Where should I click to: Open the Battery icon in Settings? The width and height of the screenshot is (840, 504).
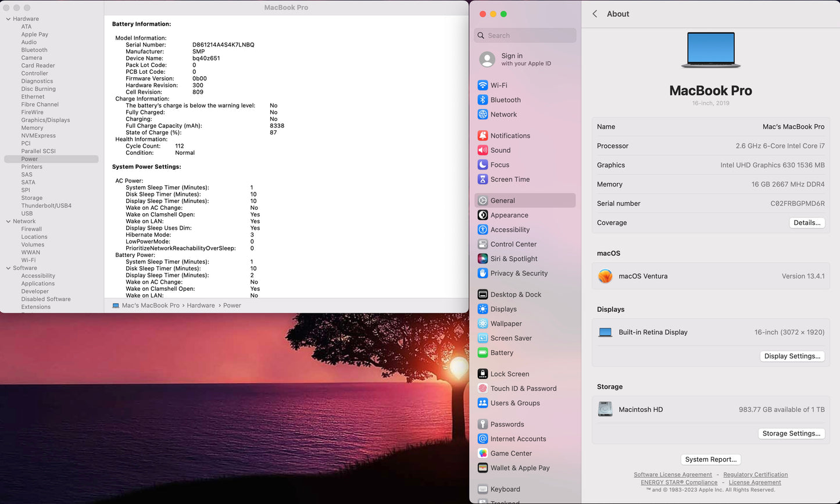tap(482, 353)
